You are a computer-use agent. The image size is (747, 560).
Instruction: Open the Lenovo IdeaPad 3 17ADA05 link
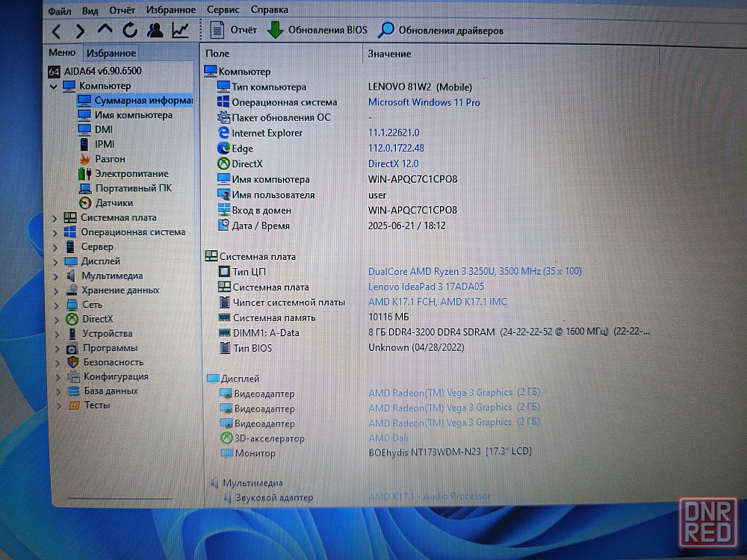tap(426, 287)
